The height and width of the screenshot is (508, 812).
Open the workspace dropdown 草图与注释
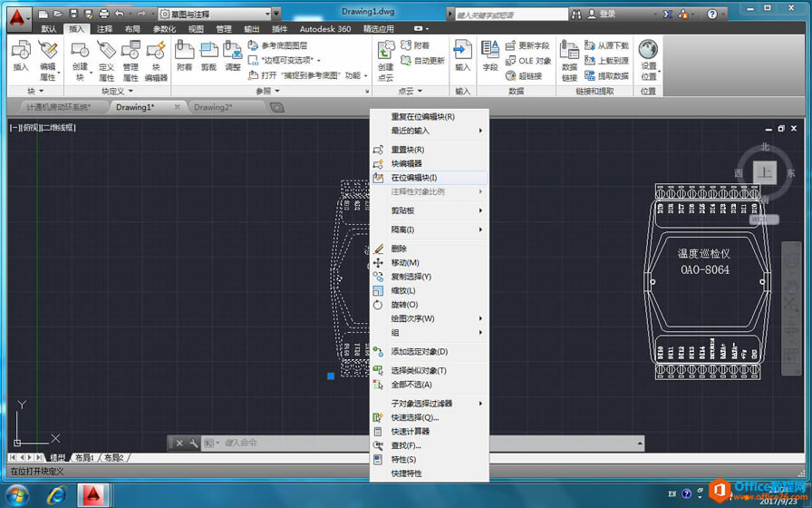(215, 14)
